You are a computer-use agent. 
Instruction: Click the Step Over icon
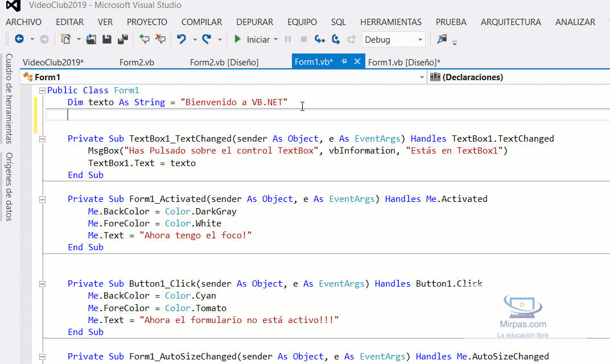click(336, 39)
